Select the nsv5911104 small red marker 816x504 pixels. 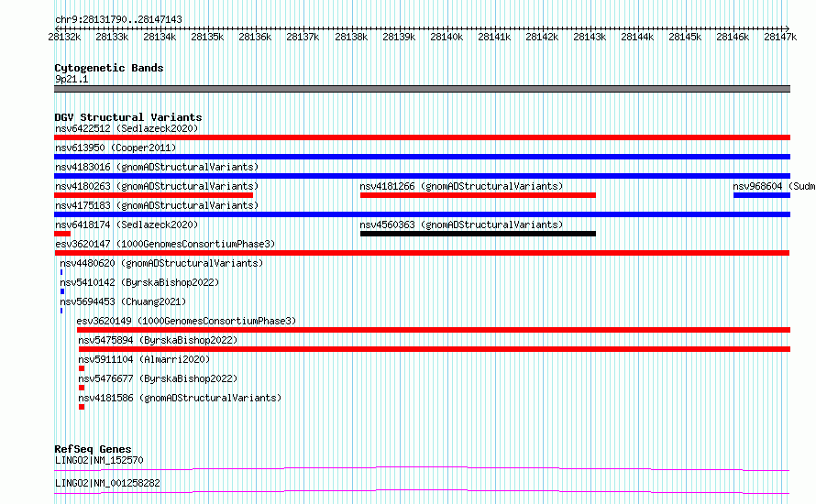tap(82, 368)
